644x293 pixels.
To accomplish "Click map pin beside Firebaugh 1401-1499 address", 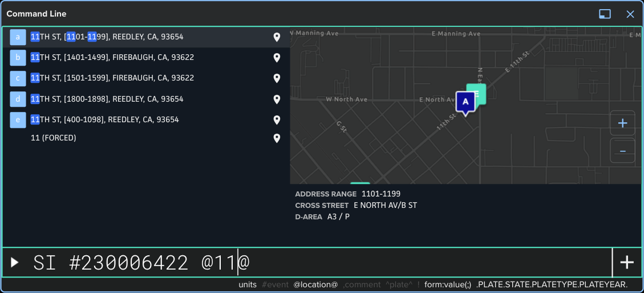I will tap(277, 58).
